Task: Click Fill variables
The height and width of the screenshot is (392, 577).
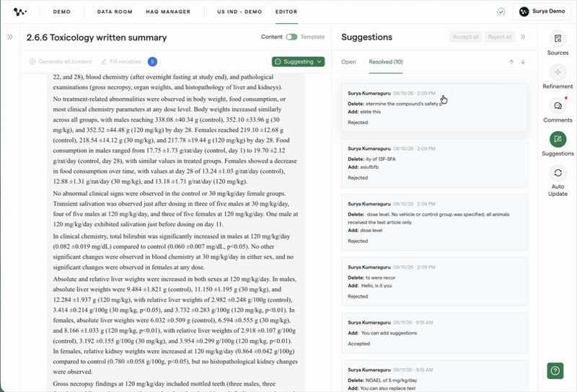Action: 121,61
